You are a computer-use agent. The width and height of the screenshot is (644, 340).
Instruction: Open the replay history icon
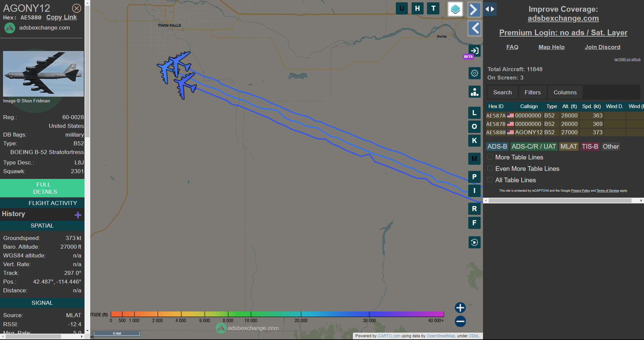(474, 242)
